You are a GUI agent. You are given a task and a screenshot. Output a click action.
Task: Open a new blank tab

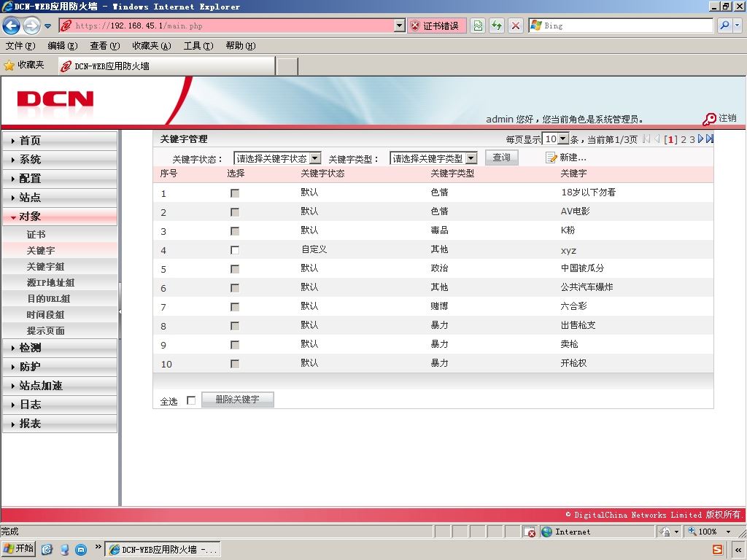click(287, 66)
